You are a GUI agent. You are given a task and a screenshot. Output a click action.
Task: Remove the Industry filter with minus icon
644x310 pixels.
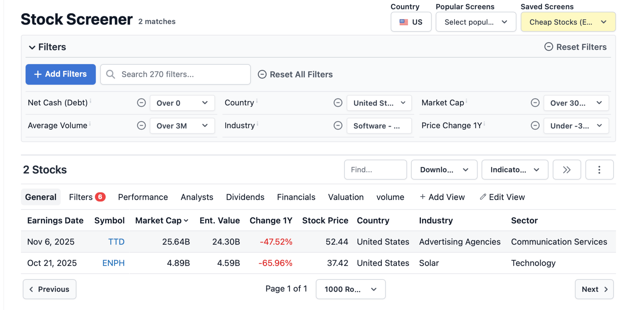click(x=338, y=125)
